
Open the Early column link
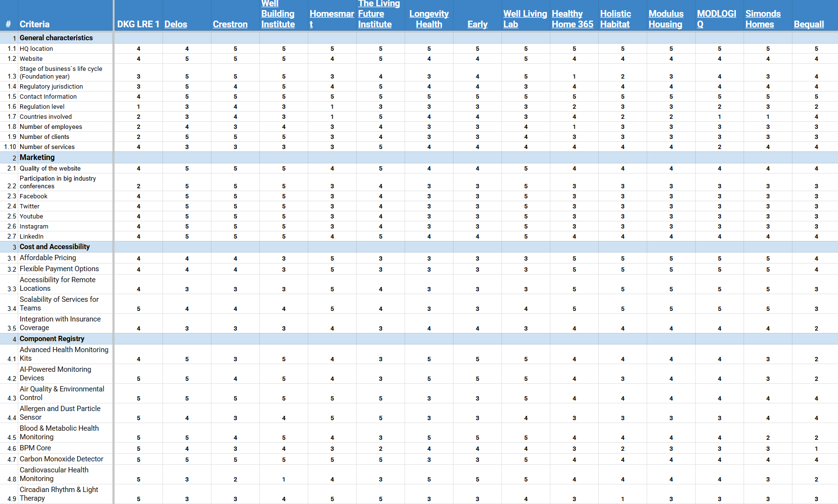click(477, 24)
